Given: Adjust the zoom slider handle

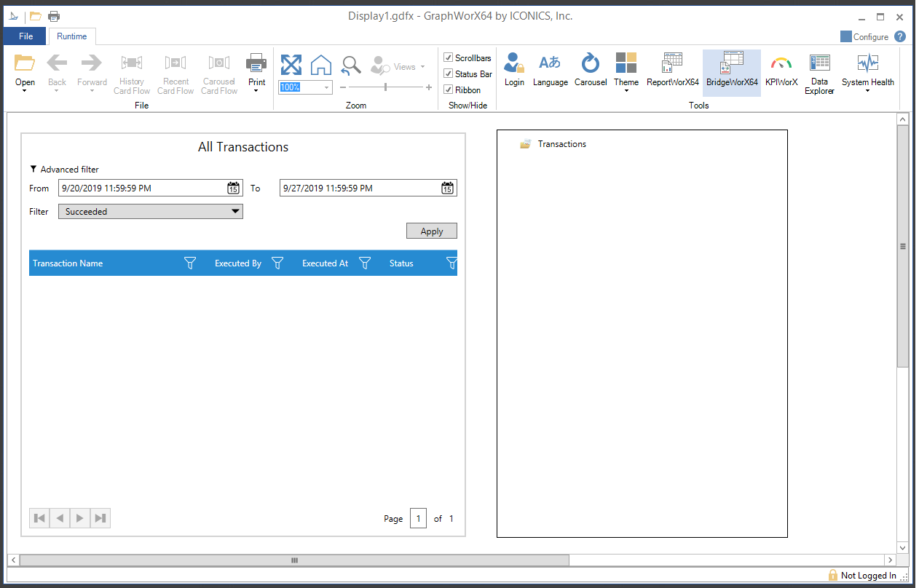Looking at the screenshot, I should click(385, 87).
